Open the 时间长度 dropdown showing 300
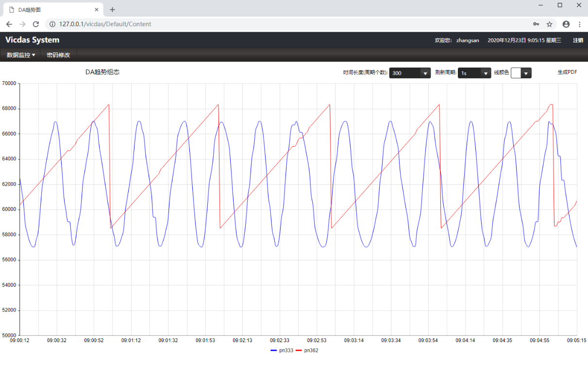Screen dimensions: 588x365 click(x=410, y=73)
